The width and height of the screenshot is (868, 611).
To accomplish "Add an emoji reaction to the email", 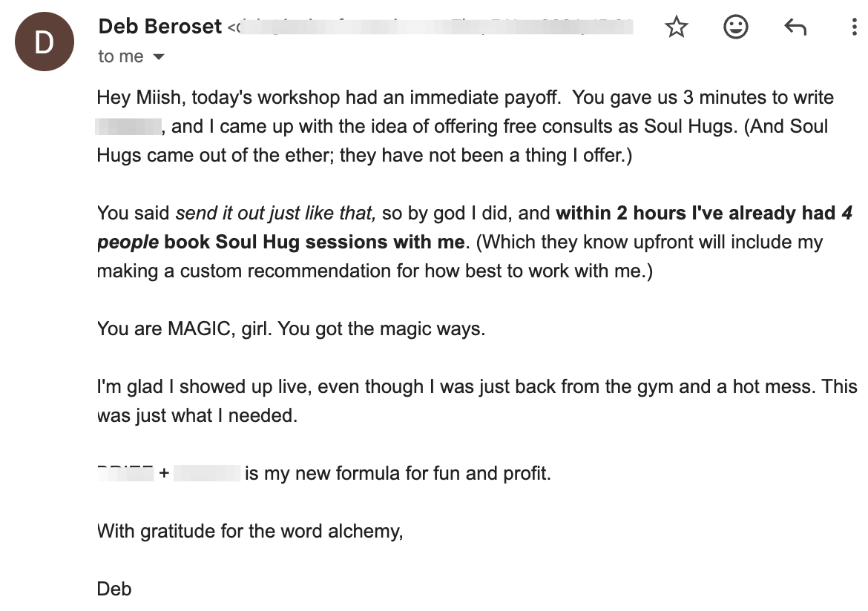I will [x=735, y=28].
